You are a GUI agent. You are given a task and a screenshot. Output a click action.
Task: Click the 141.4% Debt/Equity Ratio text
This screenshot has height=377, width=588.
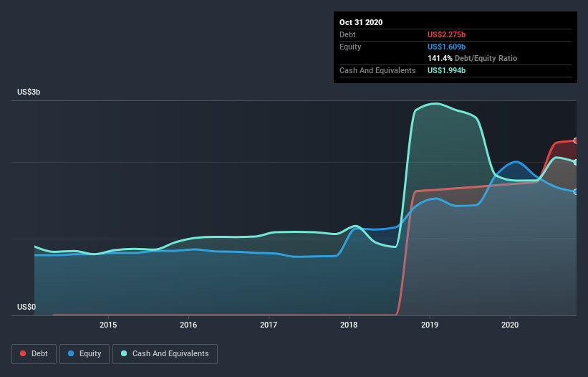click(x=472, y=59)
